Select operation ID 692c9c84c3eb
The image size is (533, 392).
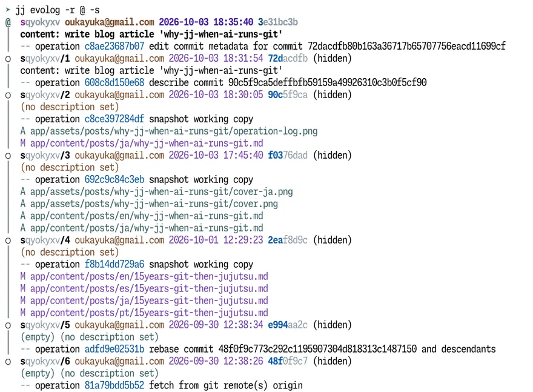pyautogui.click(x=114, y=179)
